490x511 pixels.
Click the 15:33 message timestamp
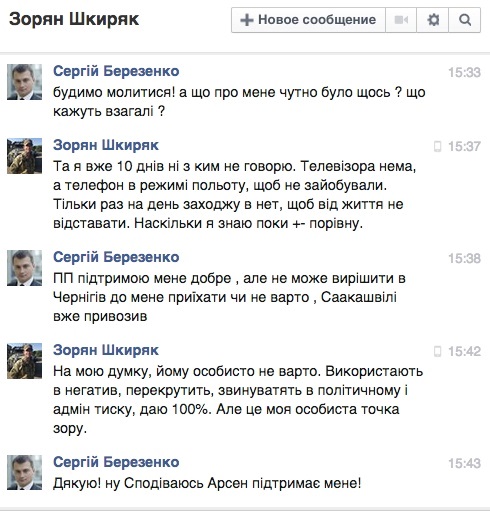[464, 72]
